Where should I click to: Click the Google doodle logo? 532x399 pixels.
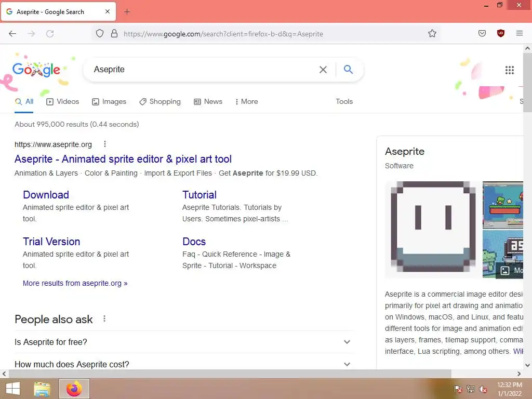click(36, 70)
